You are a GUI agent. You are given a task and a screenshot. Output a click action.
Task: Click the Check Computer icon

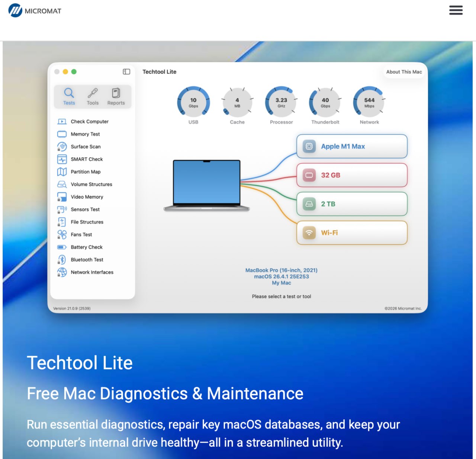[62, 121]
